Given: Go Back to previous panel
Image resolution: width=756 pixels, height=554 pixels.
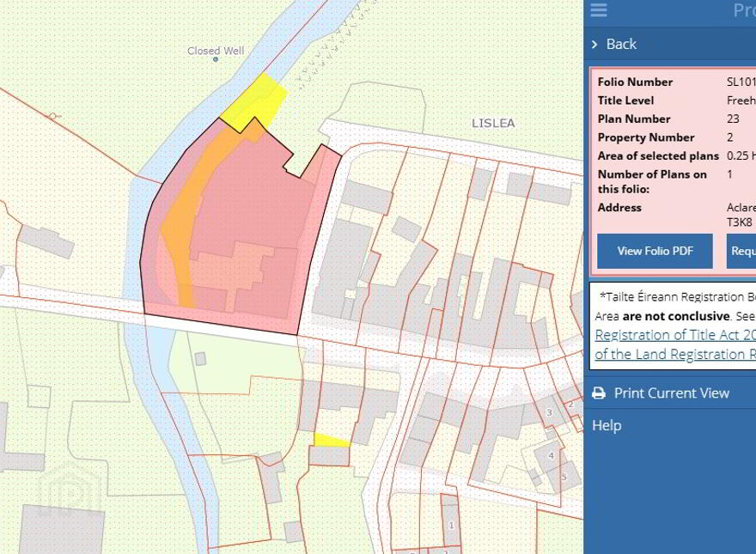Looking at the screenshot, I should (621, 45).
